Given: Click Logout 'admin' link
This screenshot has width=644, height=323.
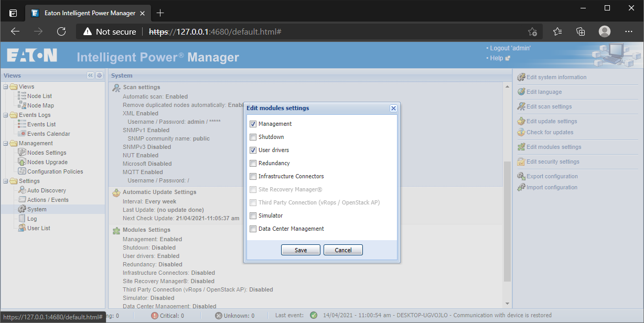Looking at the screenshot, I should [510, 48].
